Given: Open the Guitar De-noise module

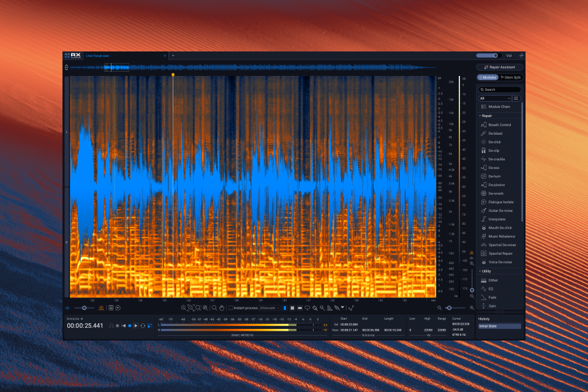Looking at the screenshot, I should [499, 211].
